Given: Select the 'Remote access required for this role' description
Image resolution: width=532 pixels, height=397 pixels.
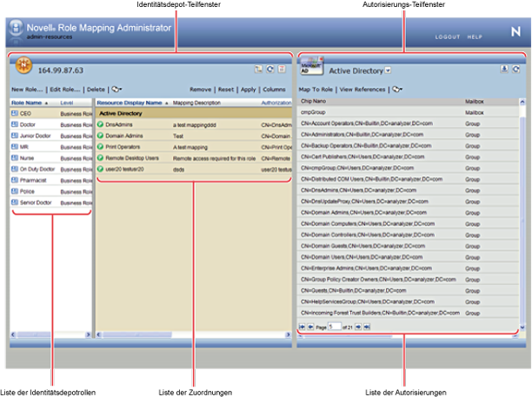Looking at the screenshot, I should (x=214, y=158).
